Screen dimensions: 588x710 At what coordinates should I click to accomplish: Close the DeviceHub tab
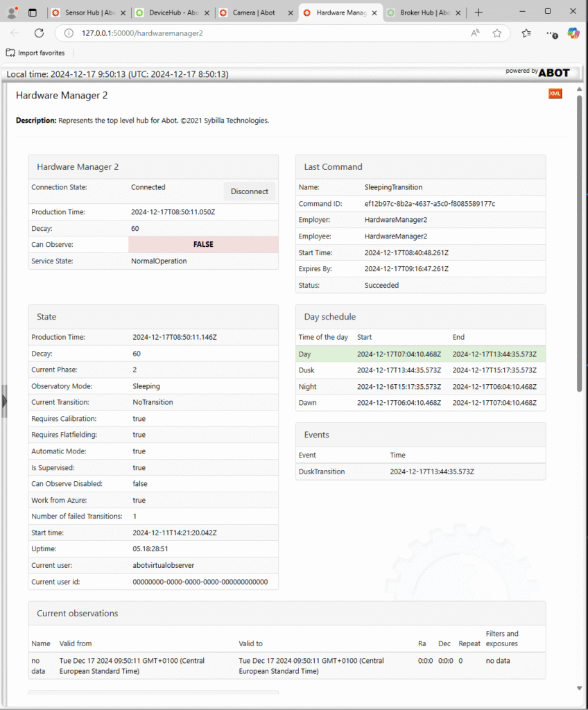[x=207, y=13]
